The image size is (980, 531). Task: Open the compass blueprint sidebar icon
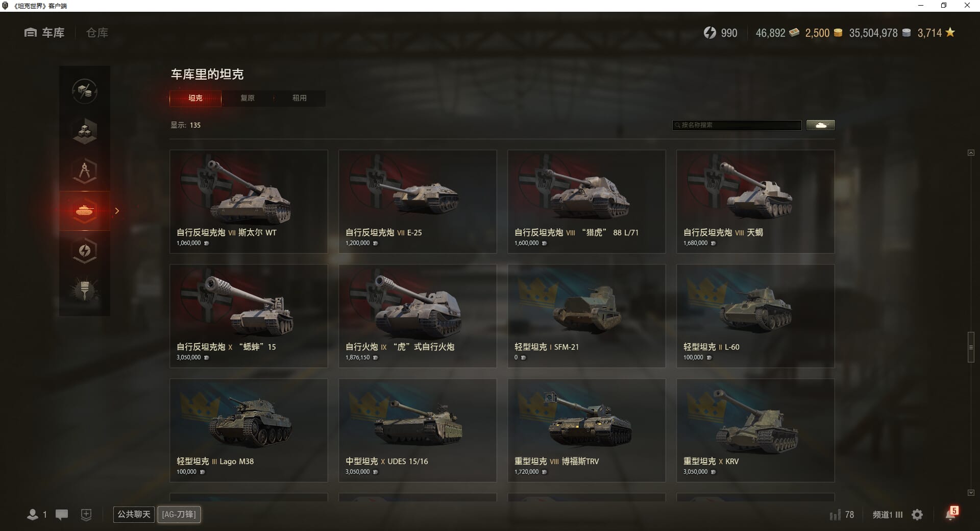point(85,171)
